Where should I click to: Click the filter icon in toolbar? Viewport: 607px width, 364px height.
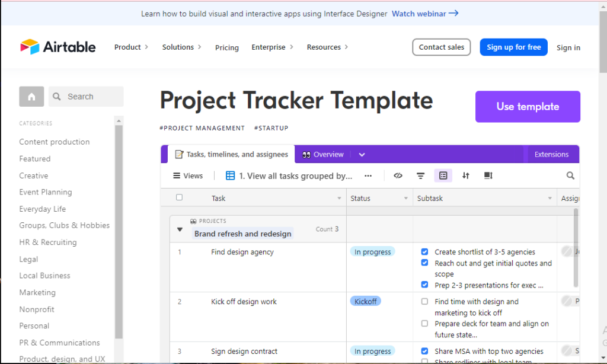coord(420,175)
